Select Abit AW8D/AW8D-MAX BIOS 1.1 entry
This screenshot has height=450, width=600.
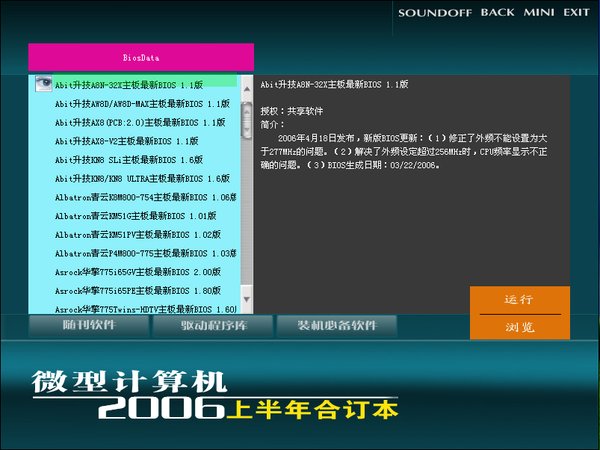pos(142,104)
